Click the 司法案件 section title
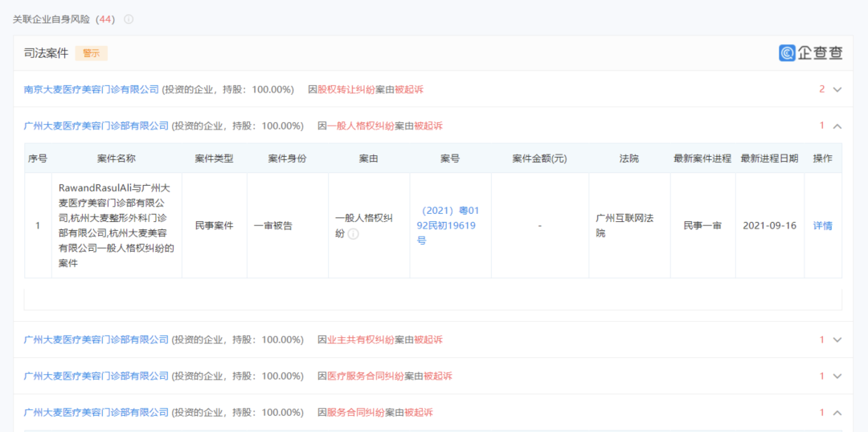The width and height of the screenshot is (868, 432). tap(47, 53)
